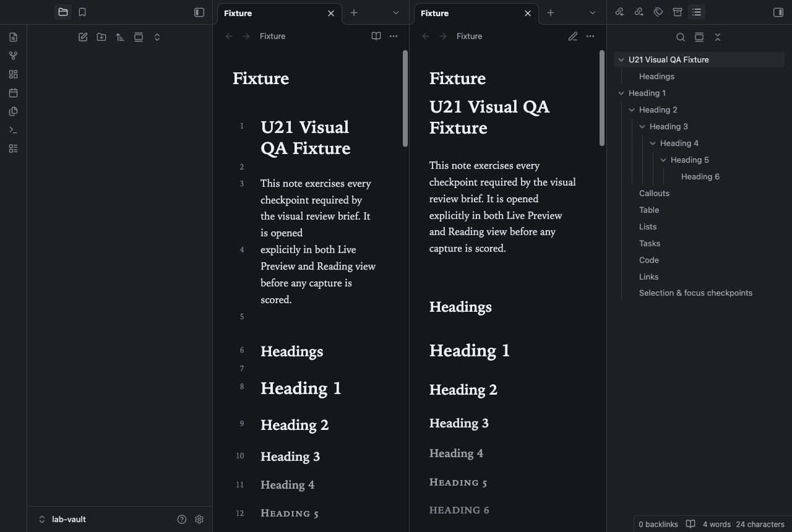The height and width of the screenshot is (532, 792).
Task: Create a new folder in file explorer
Action: 101,37
